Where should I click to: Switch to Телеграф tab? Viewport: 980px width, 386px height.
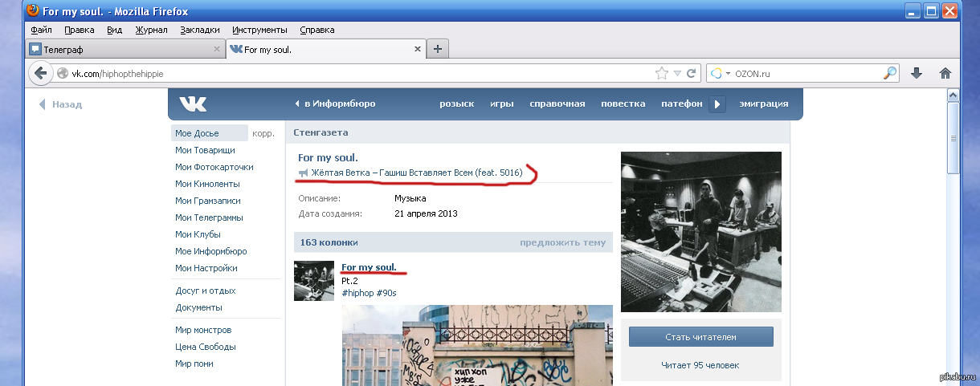[x=125, y=49]
